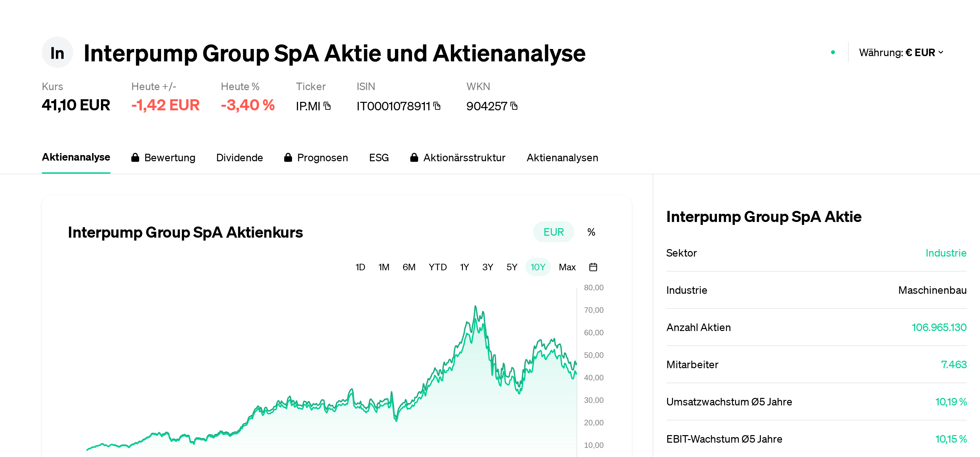Switch chart to percent display
Image resolution: width=980 pixels, height=457 pixels.
pyautogui.click(x=591, y=232)
